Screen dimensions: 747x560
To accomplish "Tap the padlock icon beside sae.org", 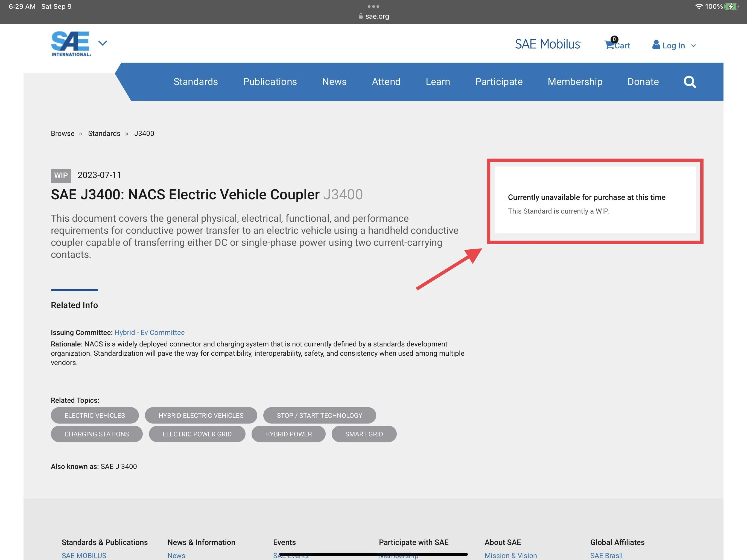I will point(361,16).
